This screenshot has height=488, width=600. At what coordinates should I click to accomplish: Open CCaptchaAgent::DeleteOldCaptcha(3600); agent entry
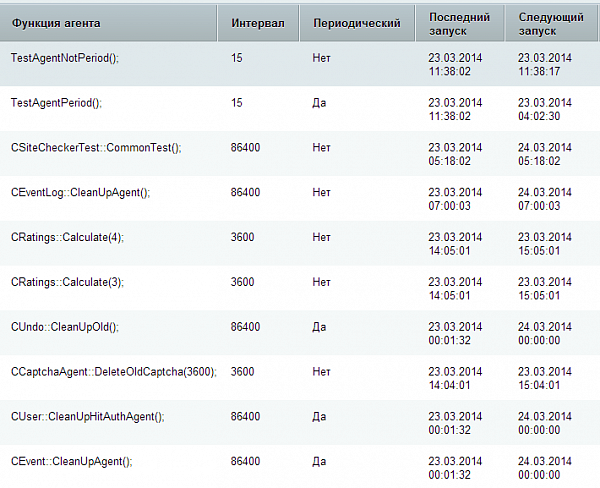click(114, 371)
